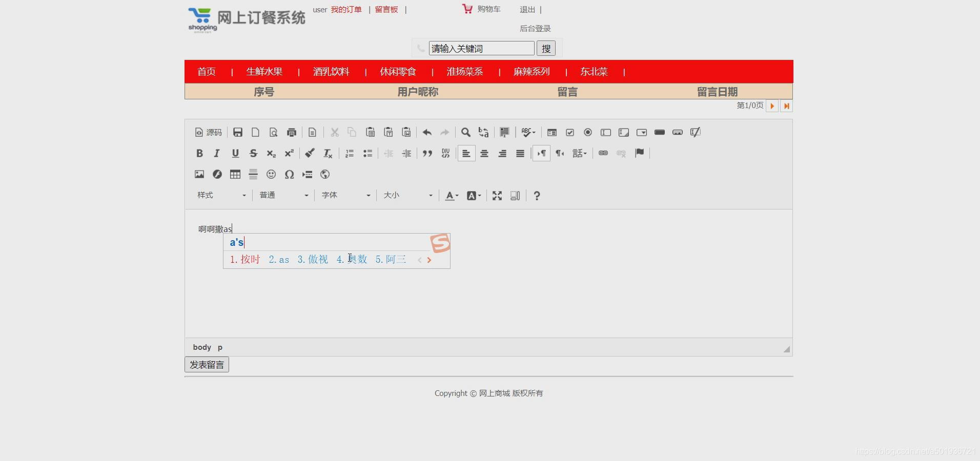Screen dimensions: 980x461
Task: Insert a form radio button element
Action: point(587,132)
